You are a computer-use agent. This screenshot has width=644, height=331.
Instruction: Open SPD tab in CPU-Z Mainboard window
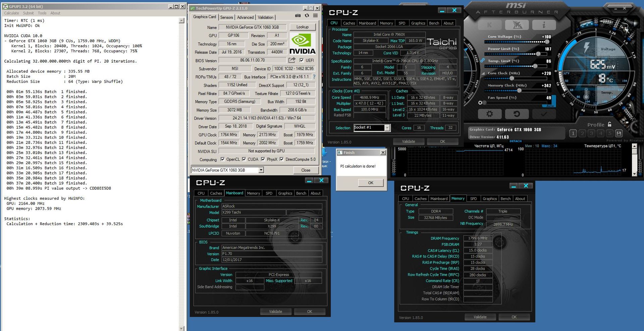coord(269,193)
